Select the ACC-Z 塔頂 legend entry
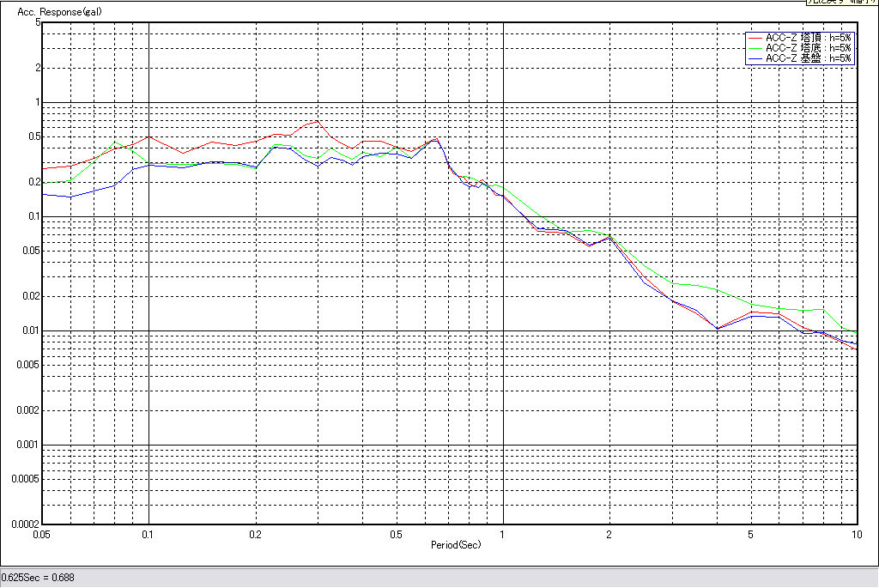 click(x=809, y=38)
